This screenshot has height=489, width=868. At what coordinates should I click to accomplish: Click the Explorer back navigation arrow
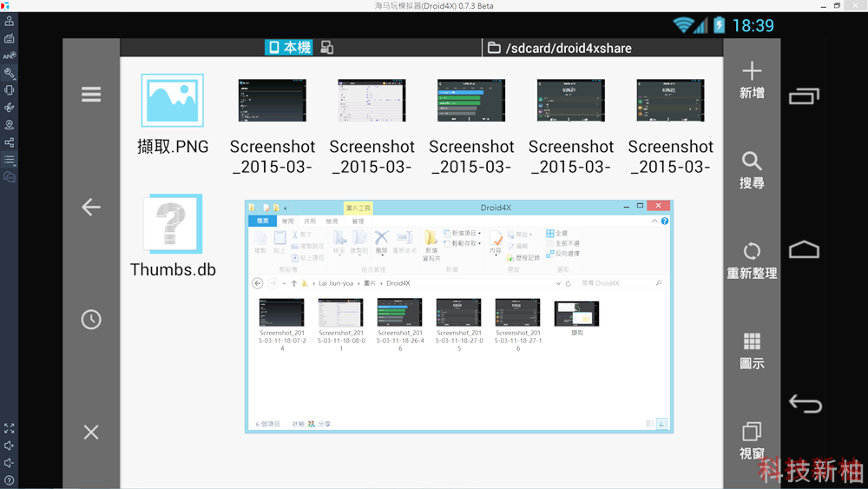click(258, 283)
